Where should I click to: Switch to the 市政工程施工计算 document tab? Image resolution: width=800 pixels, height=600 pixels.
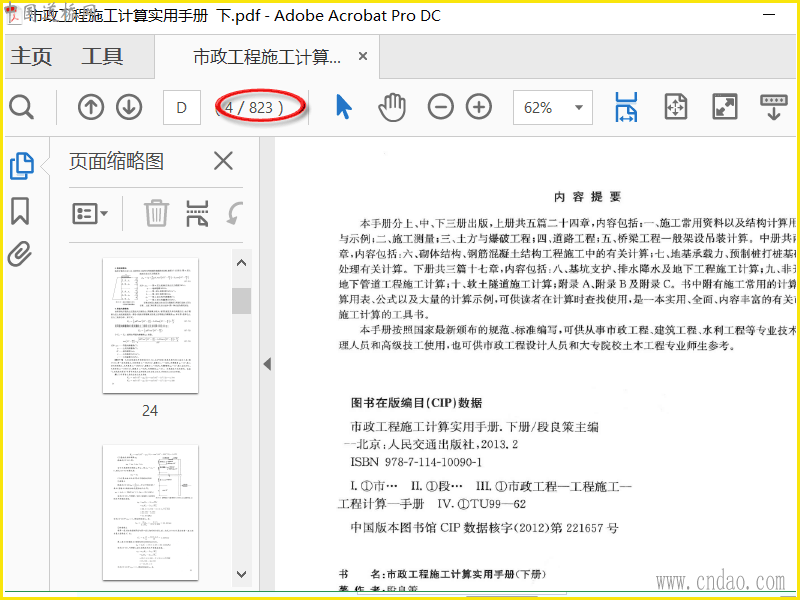point(267,57)
